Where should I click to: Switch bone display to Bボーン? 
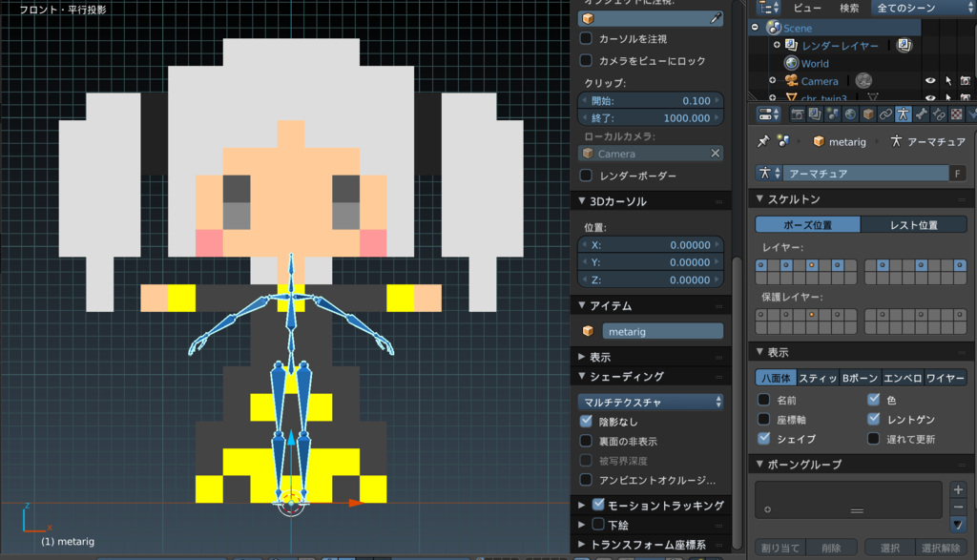[860, 378]
